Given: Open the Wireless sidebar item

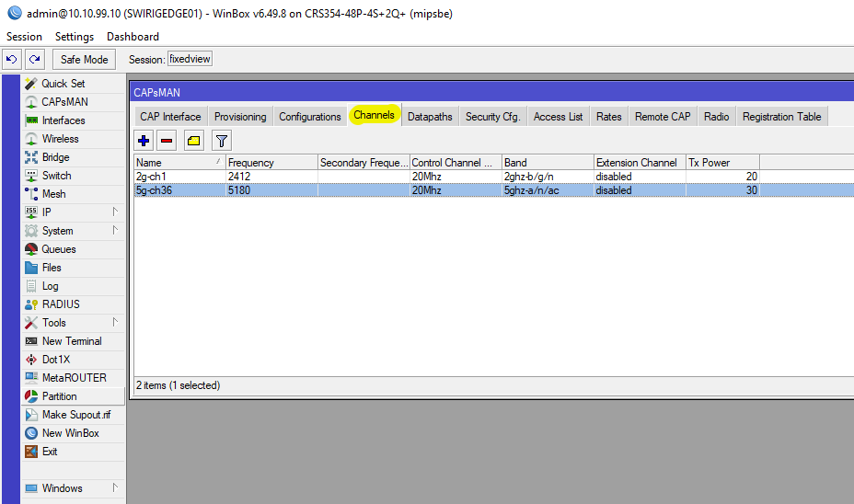Looking at the screenshot, I should pos(60,139).
